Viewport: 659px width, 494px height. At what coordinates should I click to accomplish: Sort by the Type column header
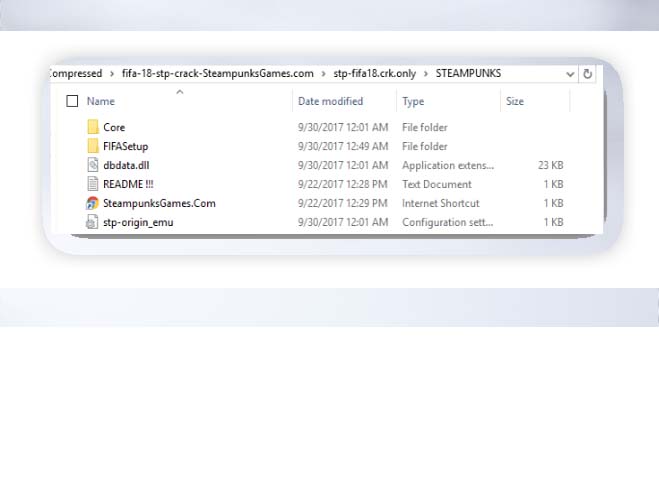(x=413, y=101)
